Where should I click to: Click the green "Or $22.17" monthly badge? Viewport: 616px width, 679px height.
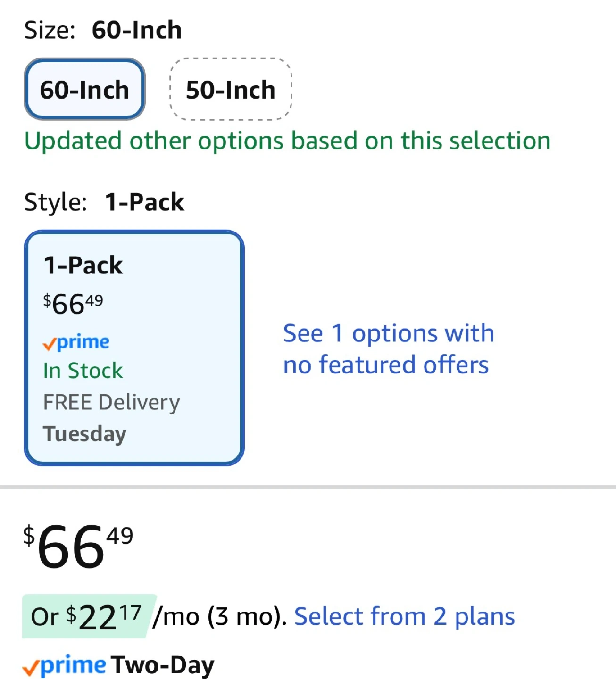(x=87, y=616)
